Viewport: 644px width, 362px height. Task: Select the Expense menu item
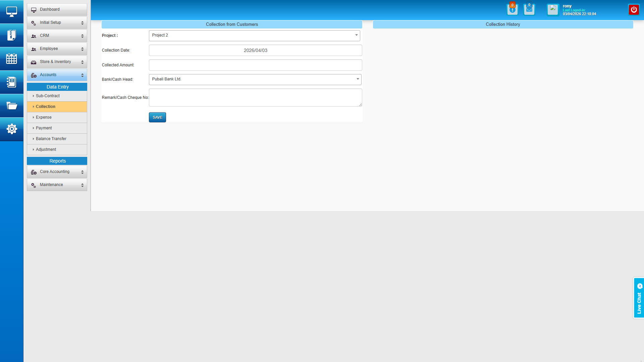click(x=44, y=117)
